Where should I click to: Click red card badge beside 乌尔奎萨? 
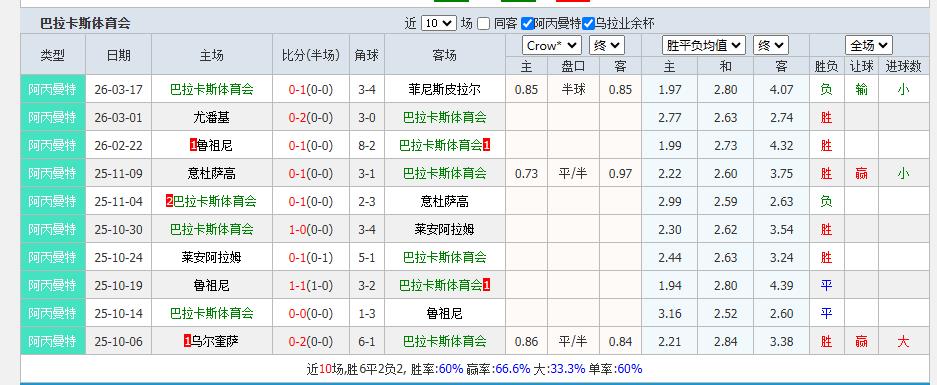point(188,341)
